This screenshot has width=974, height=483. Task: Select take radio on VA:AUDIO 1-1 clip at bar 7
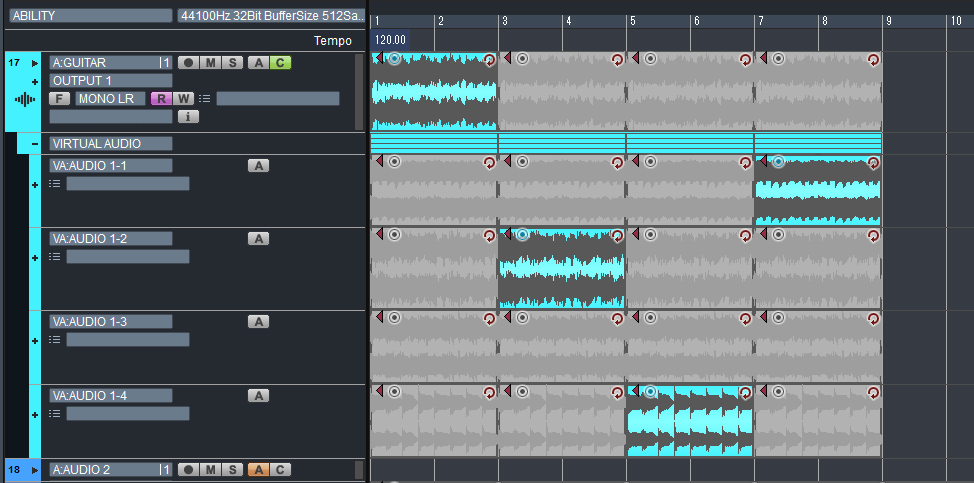[x=778, y=162]
